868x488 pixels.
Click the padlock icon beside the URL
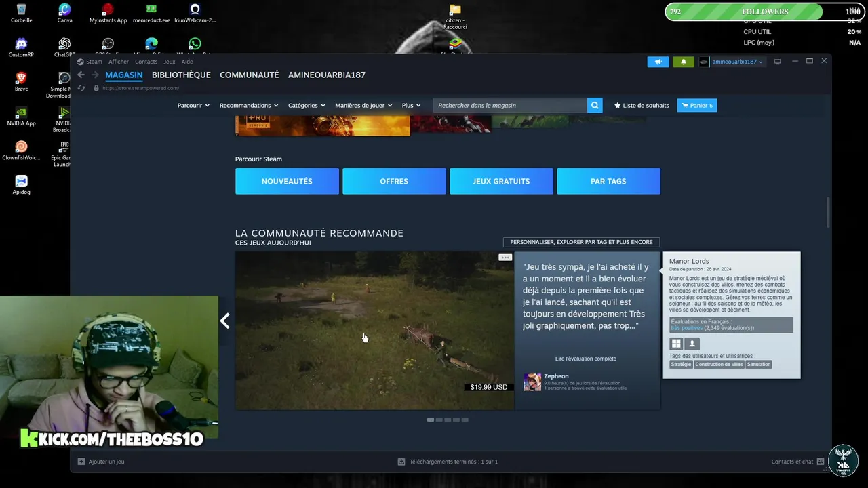pyautogui.click(x=96, y=88)
